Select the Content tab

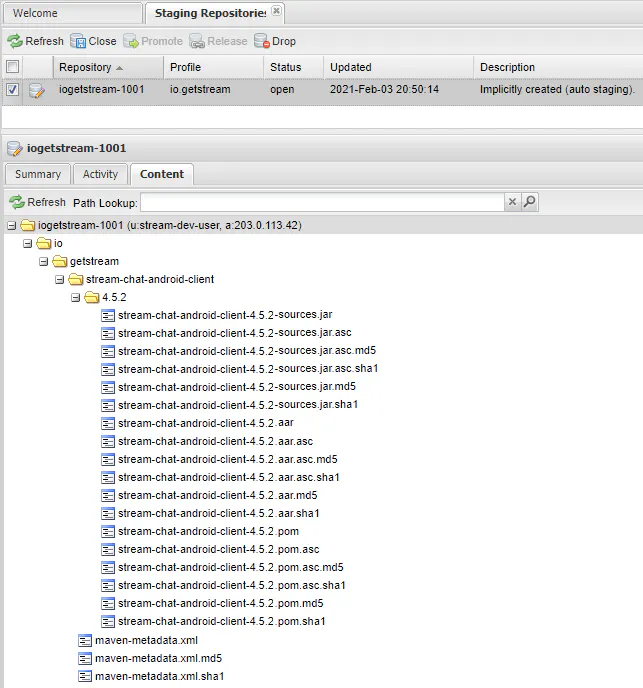162,174
